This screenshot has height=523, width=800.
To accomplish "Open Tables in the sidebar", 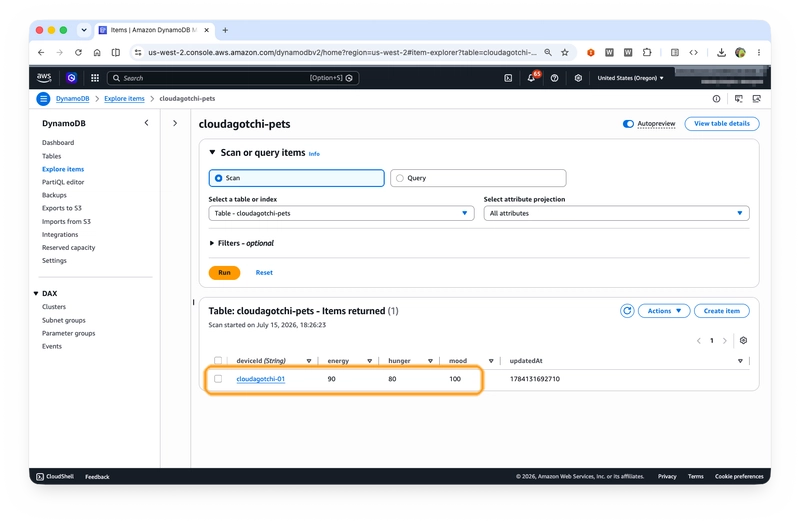I will [51, 156].
